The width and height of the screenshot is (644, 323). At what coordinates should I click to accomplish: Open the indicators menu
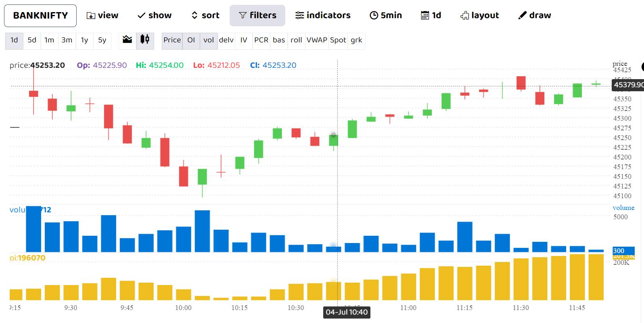323,15
